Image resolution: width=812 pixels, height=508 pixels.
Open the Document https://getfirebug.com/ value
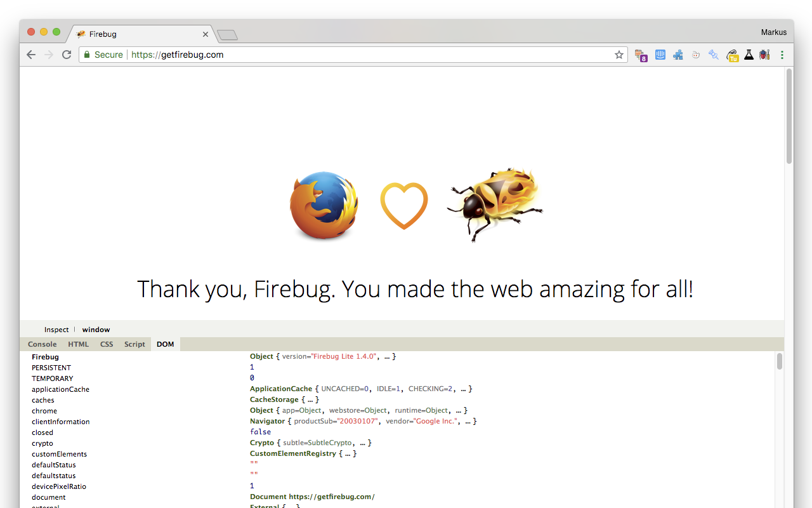point(312,497)
